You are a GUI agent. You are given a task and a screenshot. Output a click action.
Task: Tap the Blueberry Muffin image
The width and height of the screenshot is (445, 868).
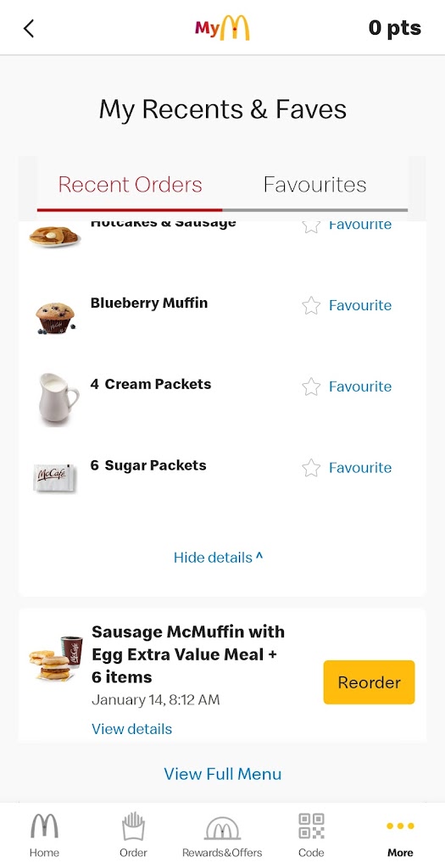(55, 318)
